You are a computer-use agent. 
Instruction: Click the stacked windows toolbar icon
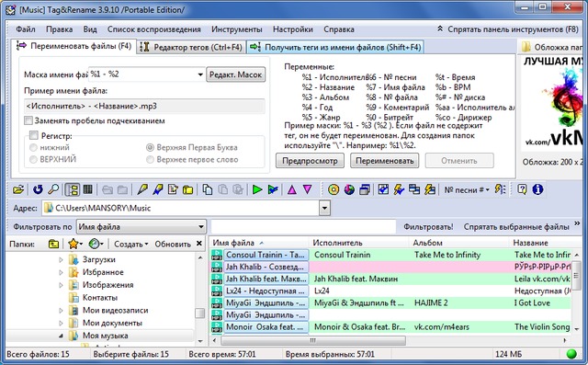(x=365, y=189)
